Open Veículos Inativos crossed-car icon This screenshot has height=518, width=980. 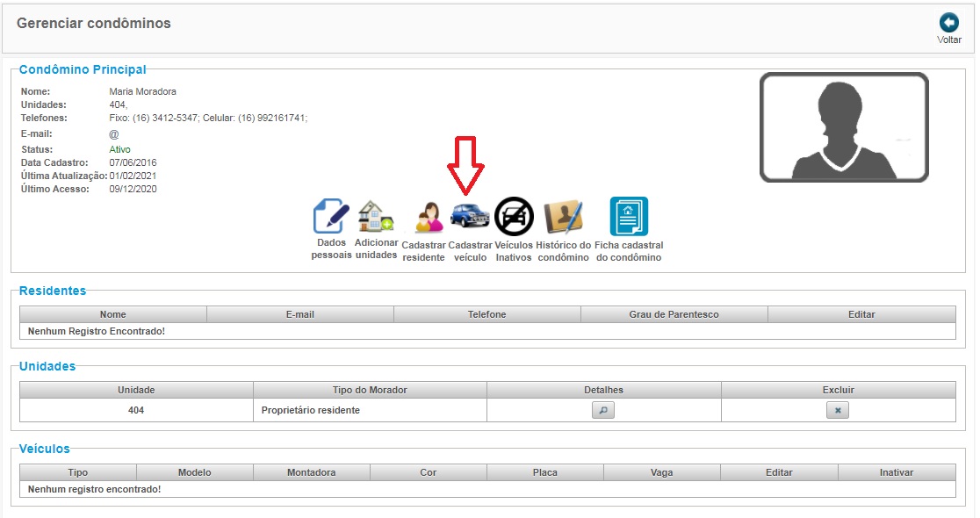(514, 217)
